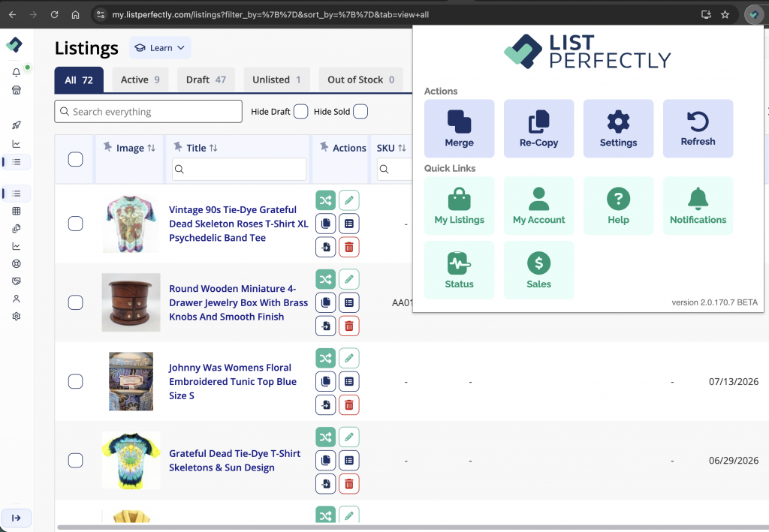This screenshot has width=769, height=532.
Task: Select the Grateful Dead Skeletons & Sun row checkbox
Action: click(x=76, y=460)
